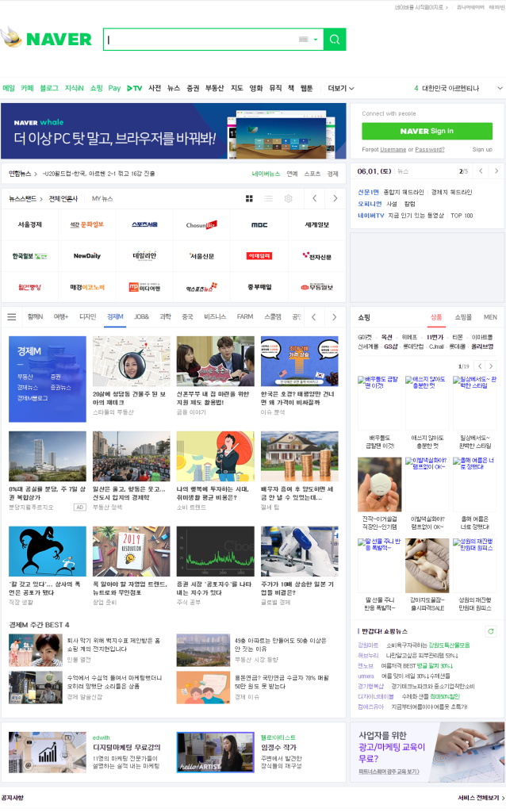Screen dimensions: 506x812
Task: Open the 블로그 service link
Action: click(x=49, y=88)
